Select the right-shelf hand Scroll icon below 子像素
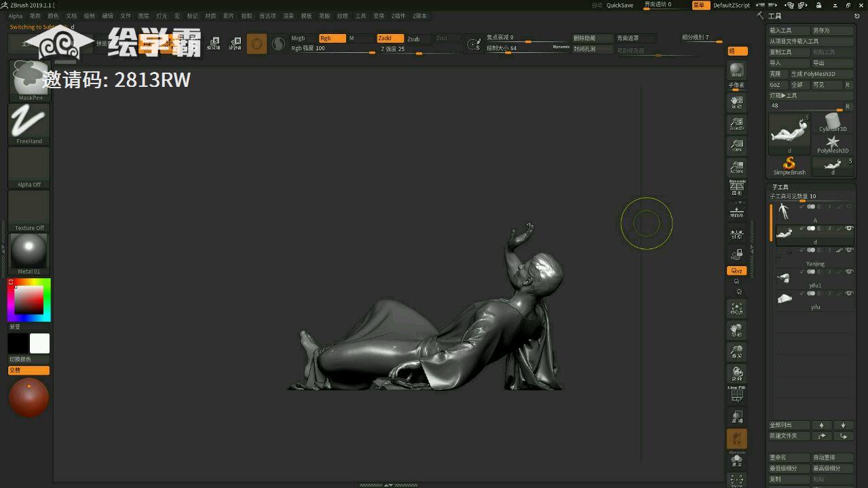 (736, 102)
